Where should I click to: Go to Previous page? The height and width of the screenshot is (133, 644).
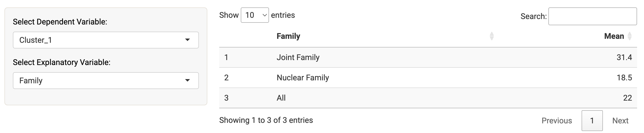pyautogui.click(x=557, y=121)
